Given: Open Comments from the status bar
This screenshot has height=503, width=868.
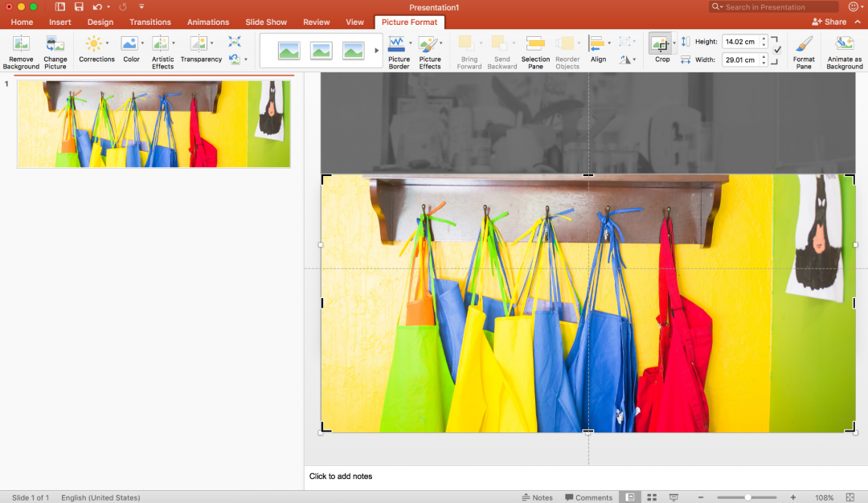Looking at the screenshot, I should 588,497.
